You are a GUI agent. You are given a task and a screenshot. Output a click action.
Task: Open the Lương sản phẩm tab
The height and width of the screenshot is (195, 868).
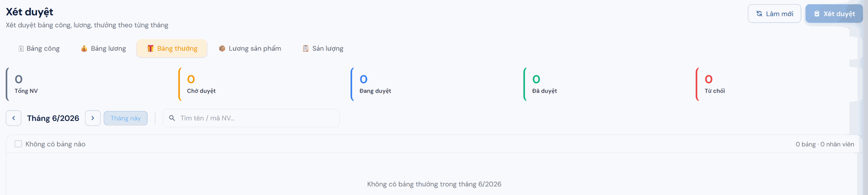click(250, 49)
